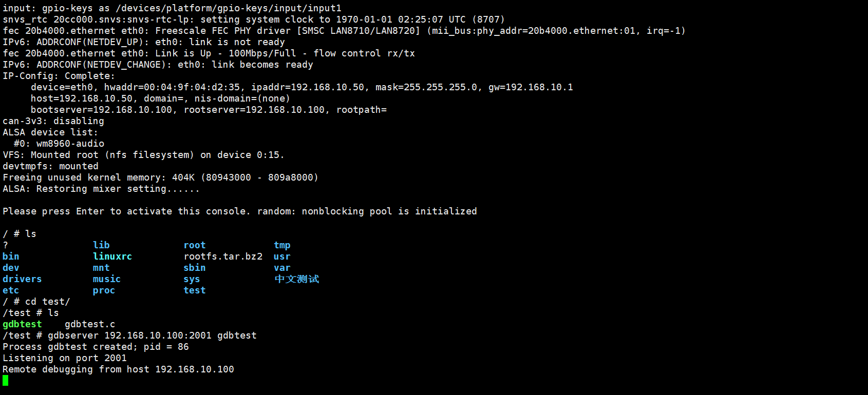Click the '中文测试' directory name

pyautogui.click(x=296, y=279)
